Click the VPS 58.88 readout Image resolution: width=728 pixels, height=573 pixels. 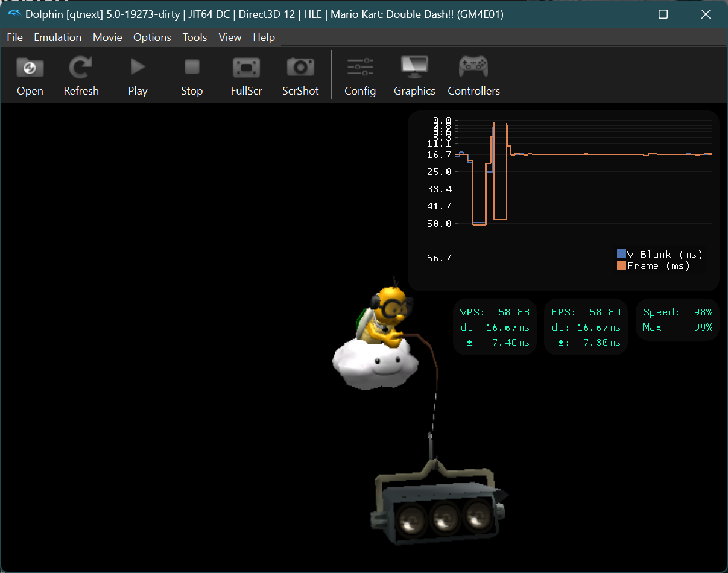coord(495,312)
